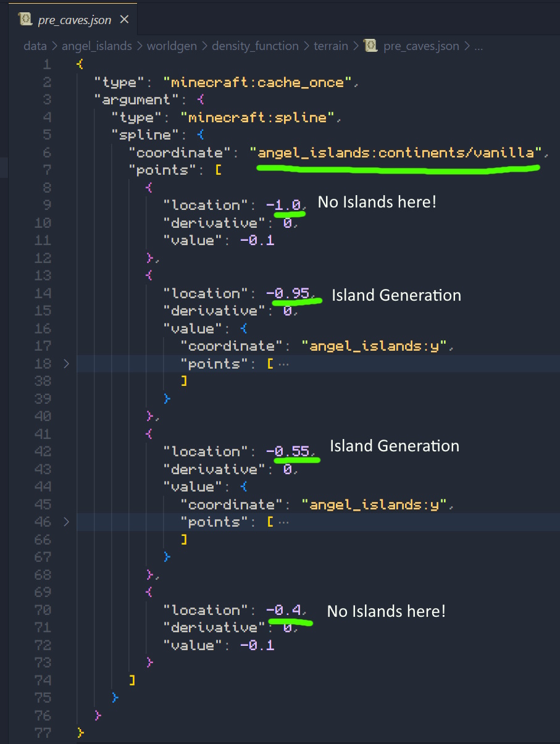Click line number 1 in the gutter

[x=48, y=64]
